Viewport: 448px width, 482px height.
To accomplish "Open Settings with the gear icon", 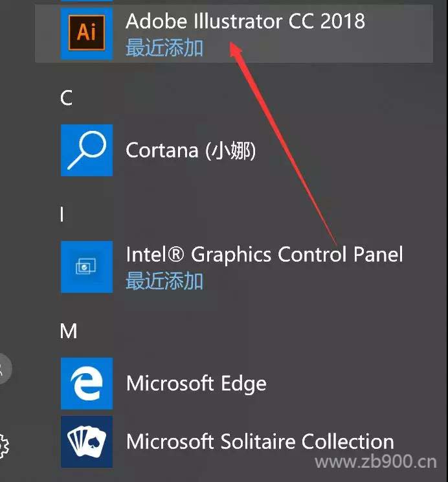I will 3,446.
